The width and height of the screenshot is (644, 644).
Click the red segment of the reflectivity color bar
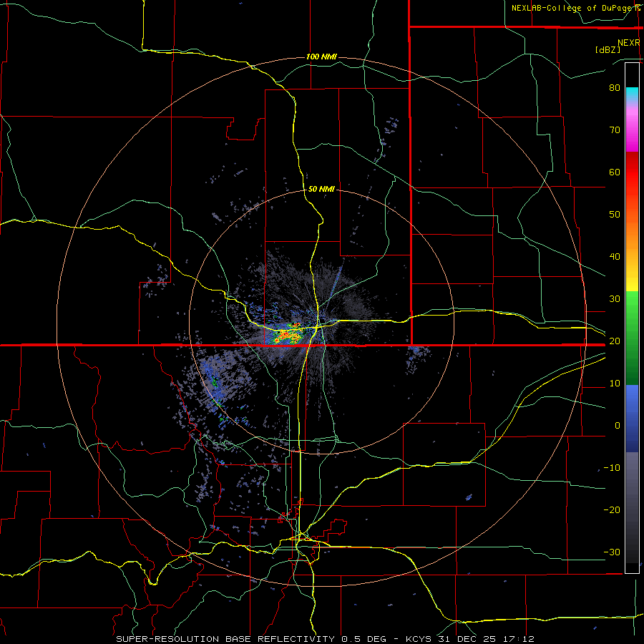tap(632, 172)
